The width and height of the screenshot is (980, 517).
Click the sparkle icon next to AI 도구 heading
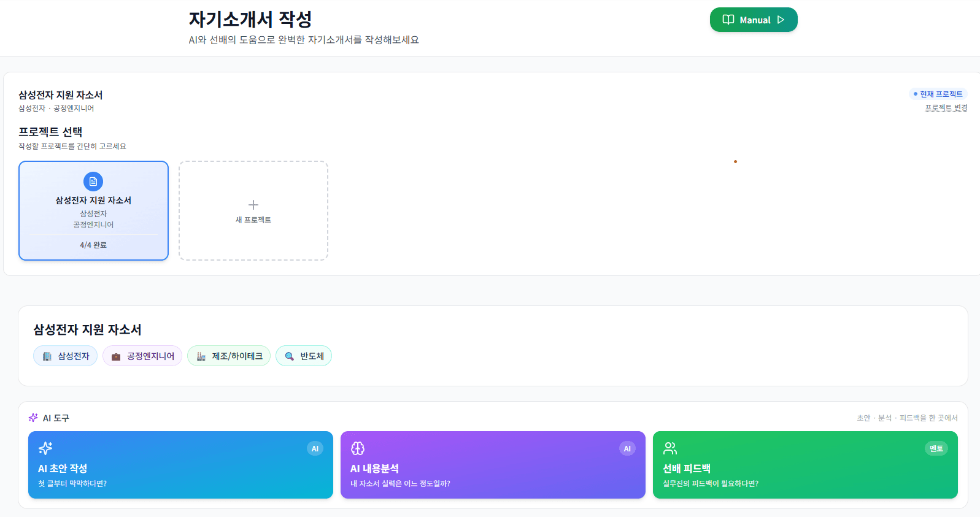coord(33,418)
